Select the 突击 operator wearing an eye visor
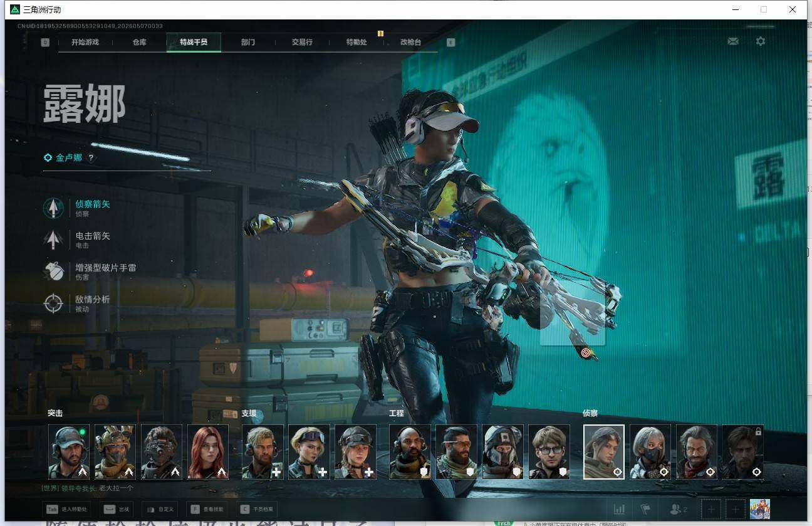The width and height of the screenshot is (812, 526). tap(162, 452)
